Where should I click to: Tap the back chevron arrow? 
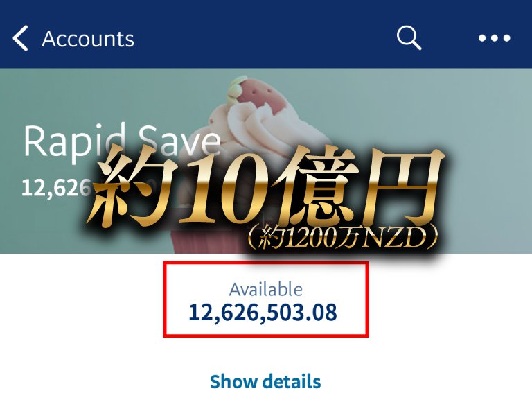click(x=20, y=38)
